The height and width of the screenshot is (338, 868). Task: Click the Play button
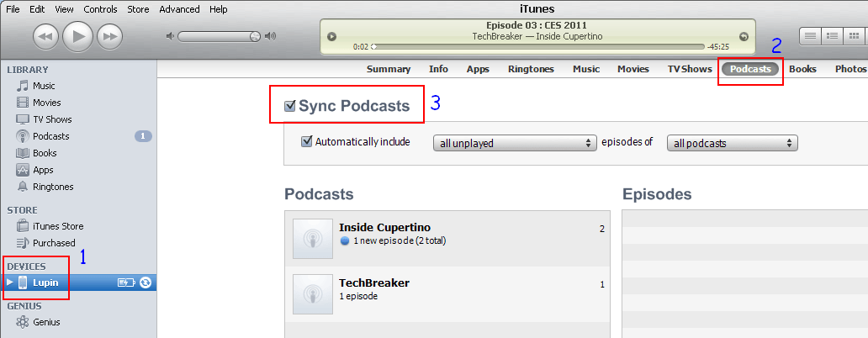(x=78, y=35)
